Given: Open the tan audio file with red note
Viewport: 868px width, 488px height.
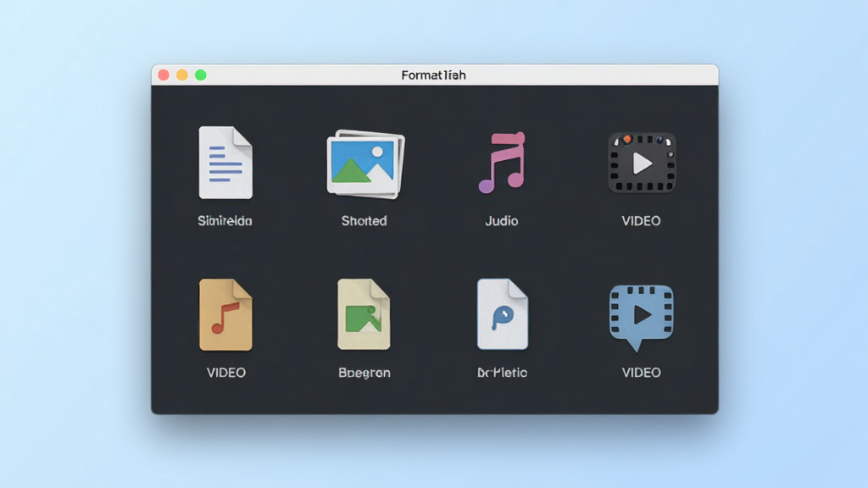Looking at the screenshot, I should 225,315.
